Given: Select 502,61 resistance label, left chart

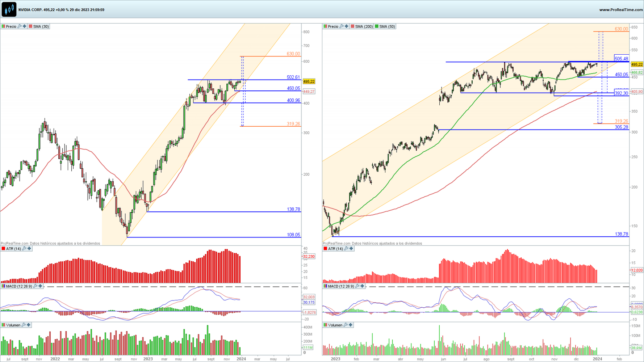Looking at the screenshot, I should (x=293, y=77).
